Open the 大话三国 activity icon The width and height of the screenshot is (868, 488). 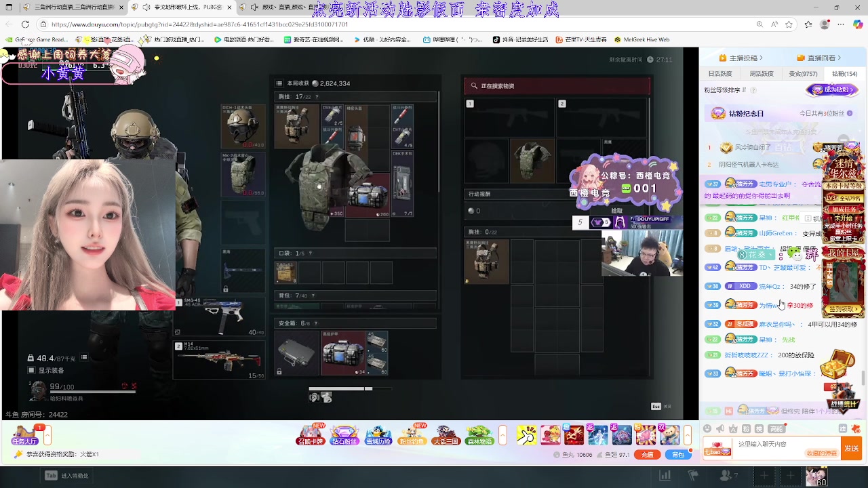(446, 435)
